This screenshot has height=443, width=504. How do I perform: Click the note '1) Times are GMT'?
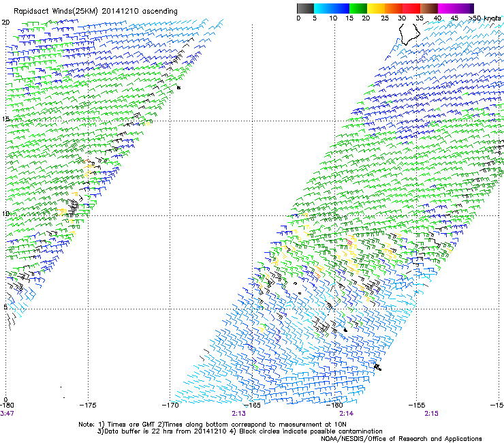128,425
